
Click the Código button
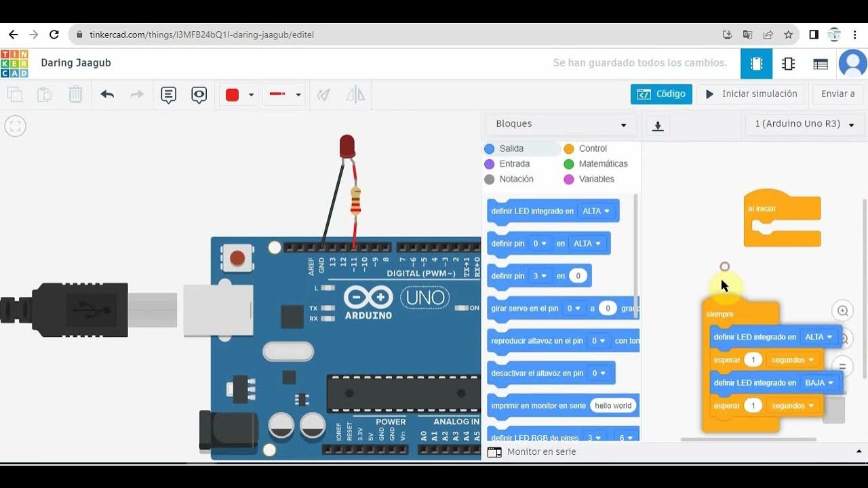(x=661, y=94)
